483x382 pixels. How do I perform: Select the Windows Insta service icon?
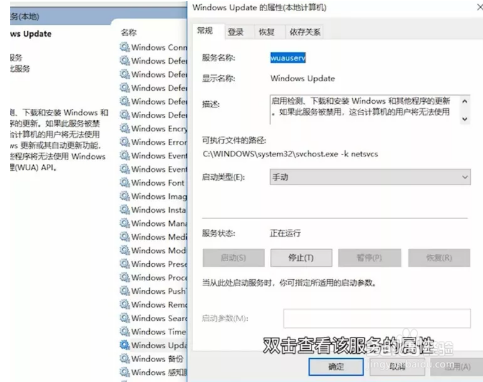click(125, 210)
